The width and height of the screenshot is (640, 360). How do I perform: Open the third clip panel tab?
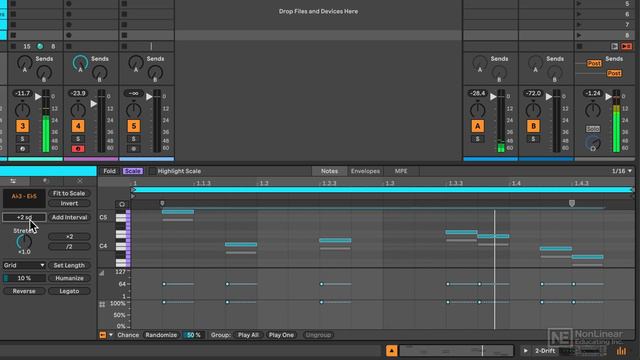(80, 181)
